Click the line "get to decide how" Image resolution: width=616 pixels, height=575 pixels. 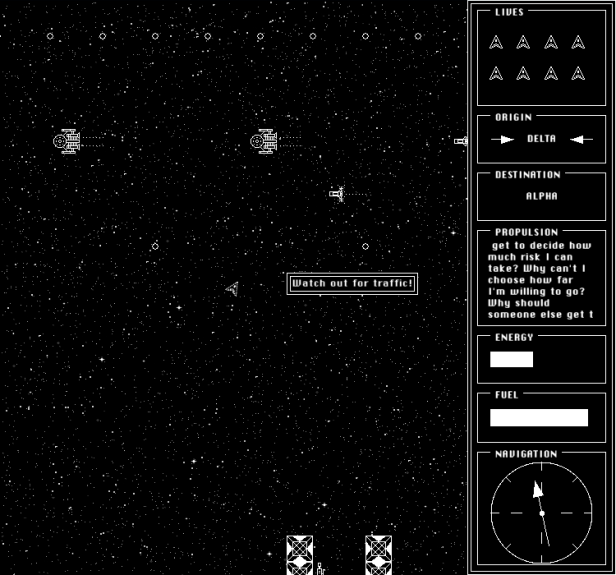tap(541, 245)
